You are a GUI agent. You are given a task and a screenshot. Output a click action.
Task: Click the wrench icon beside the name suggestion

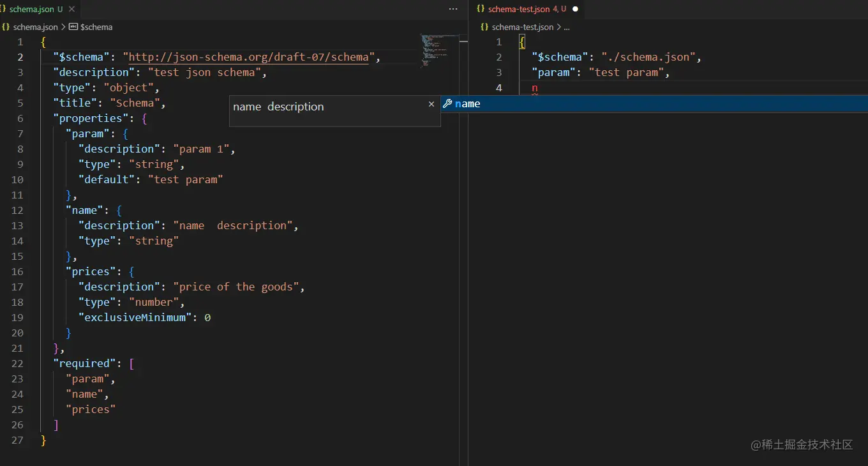[x=448, y=103]
